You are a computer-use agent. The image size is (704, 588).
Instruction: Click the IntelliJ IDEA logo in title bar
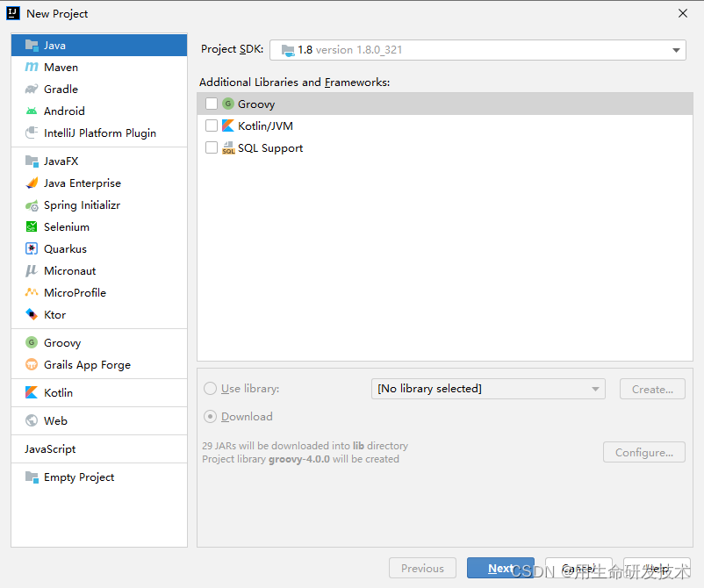pos(13,13)
